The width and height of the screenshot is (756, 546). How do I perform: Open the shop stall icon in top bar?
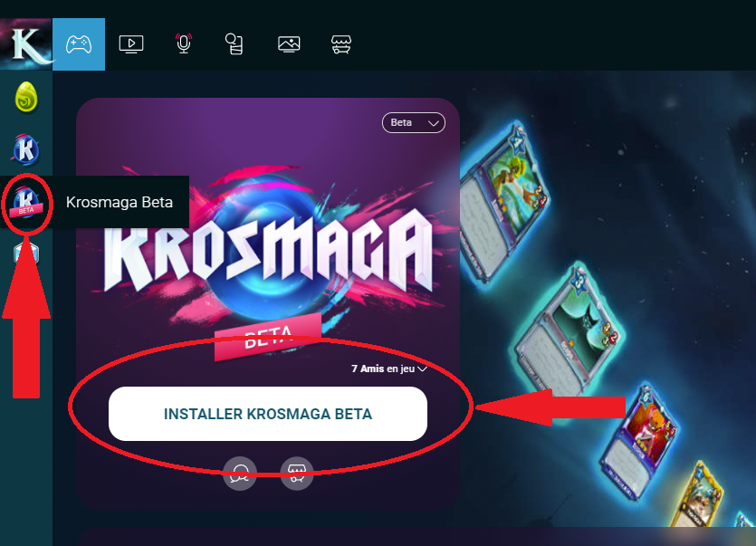point(341,44)
